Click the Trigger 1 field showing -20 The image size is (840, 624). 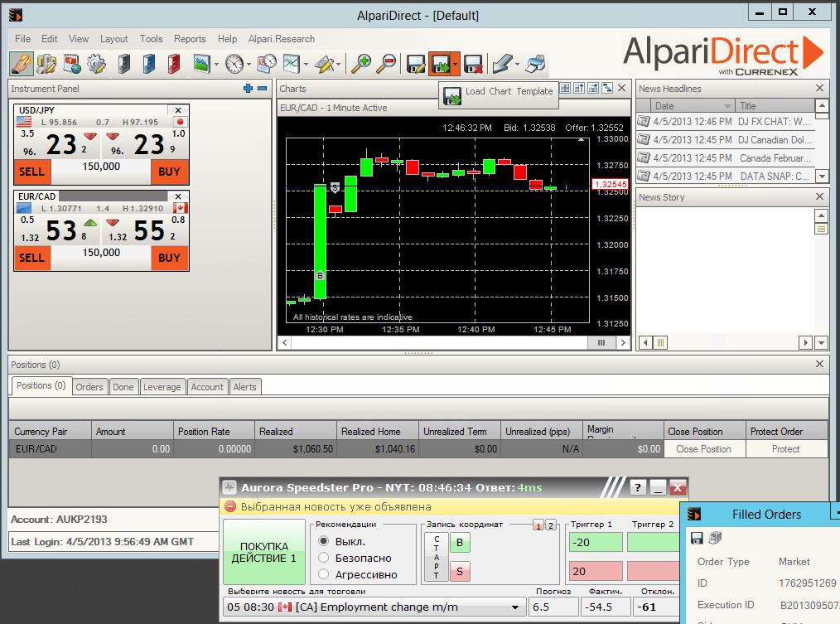596,542
